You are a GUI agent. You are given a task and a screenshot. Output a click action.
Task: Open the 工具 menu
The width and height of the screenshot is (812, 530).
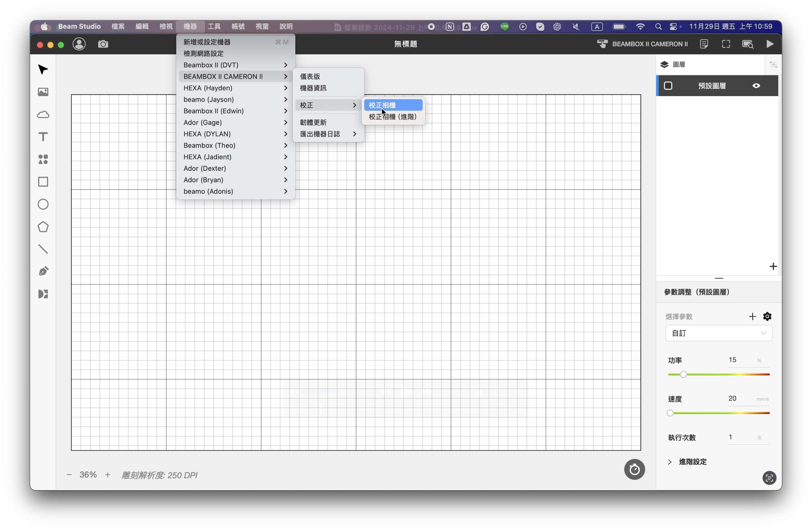214,26
